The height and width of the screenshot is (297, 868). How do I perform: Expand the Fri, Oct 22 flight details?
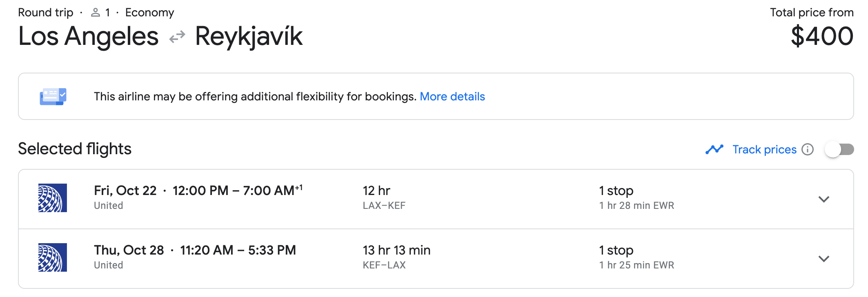(x=823, y=199)
